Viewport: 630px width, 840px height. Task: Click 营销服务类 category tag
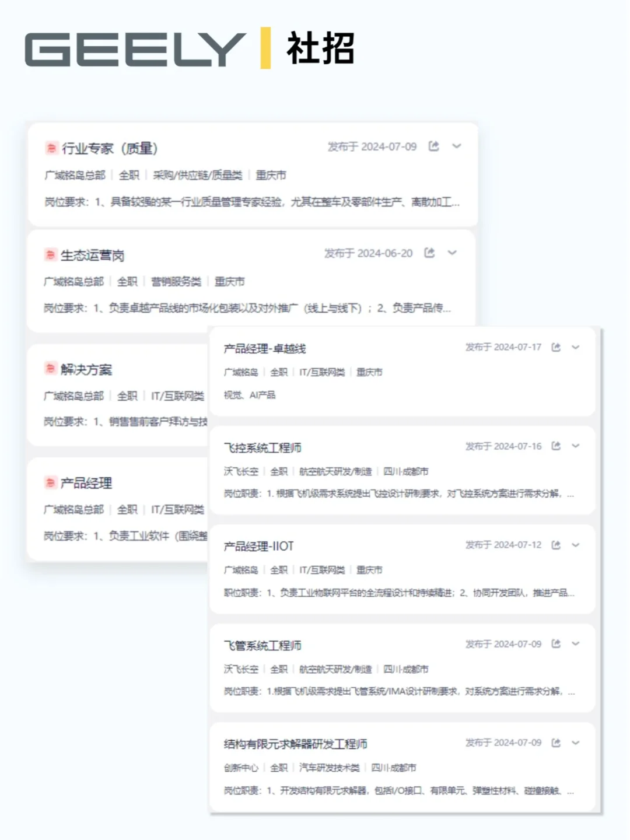coord(176,282)
